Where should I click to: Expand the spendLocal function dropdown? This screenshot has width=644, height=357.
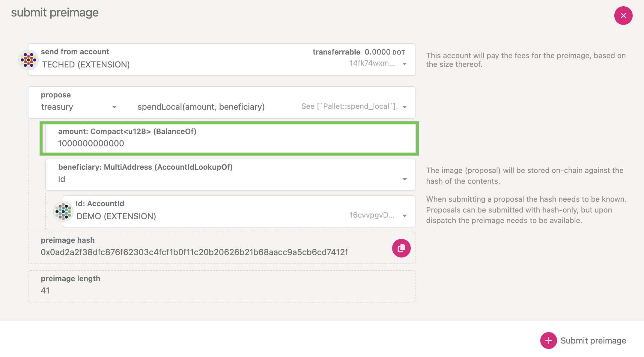click(x=405, y=107)
